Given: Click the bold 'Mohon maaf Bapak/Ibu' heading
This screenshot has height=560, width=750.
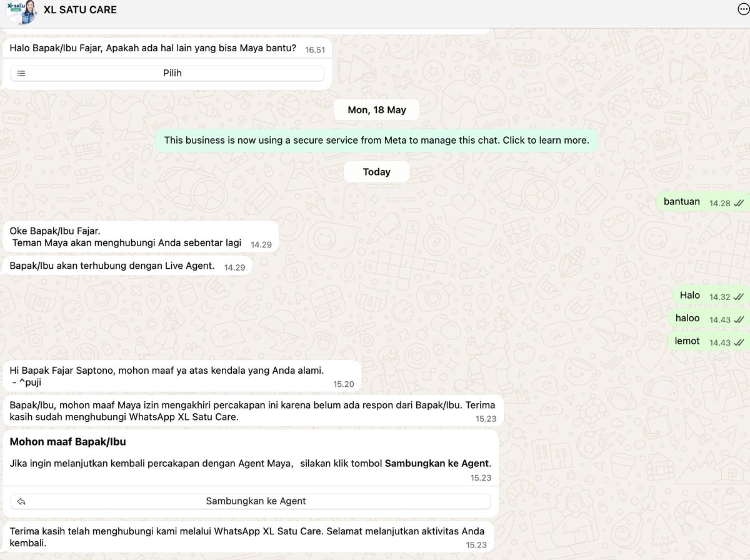Looking at the screenshot, I should point(68,442).
